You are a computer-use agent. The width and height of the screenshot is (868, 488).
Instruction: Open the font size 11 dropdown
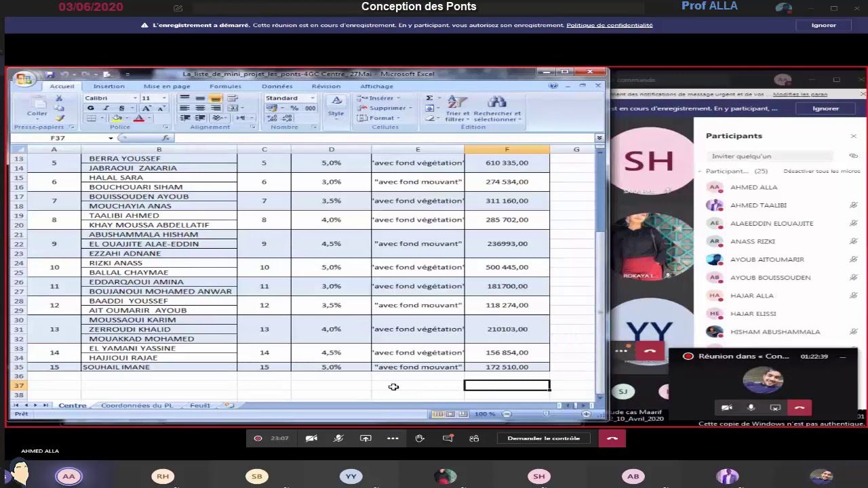click(164, 98)
